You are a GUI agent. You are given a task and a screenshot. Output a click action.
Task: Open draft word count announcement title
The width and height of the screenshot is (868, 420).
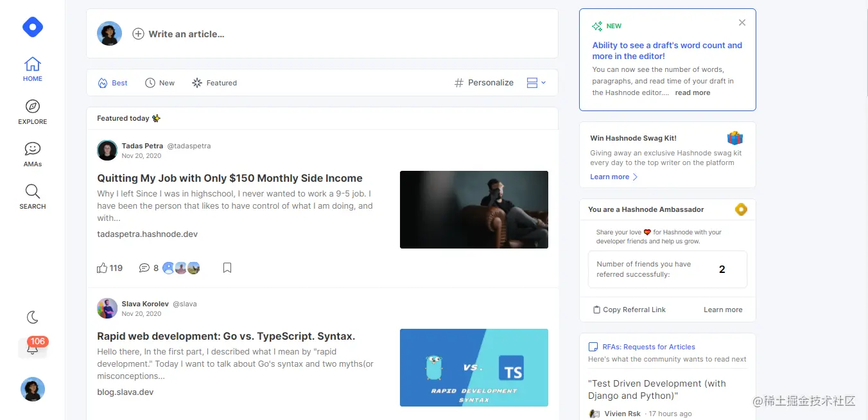click(x=667, y=51)
